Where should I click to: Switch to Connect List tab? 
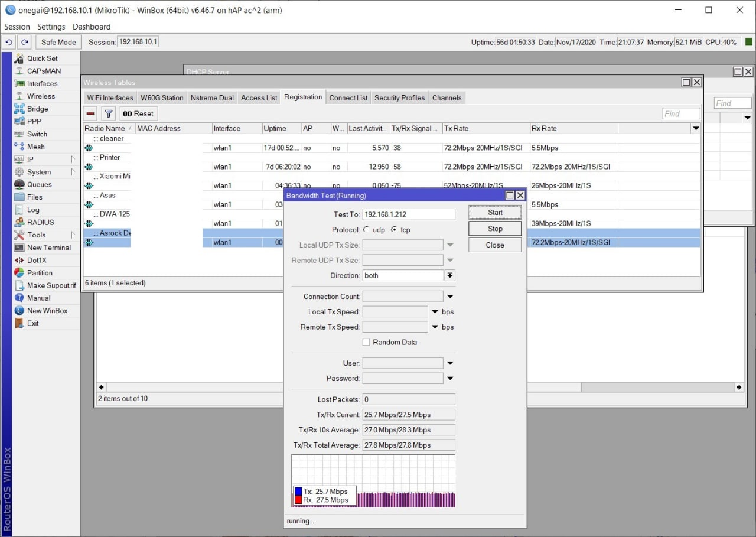click(x=348, y=97)
